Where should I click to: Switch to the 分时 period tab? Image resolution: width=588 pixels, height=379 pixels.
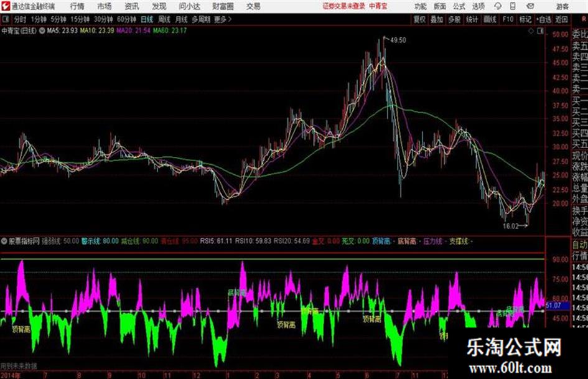(20, 19)
